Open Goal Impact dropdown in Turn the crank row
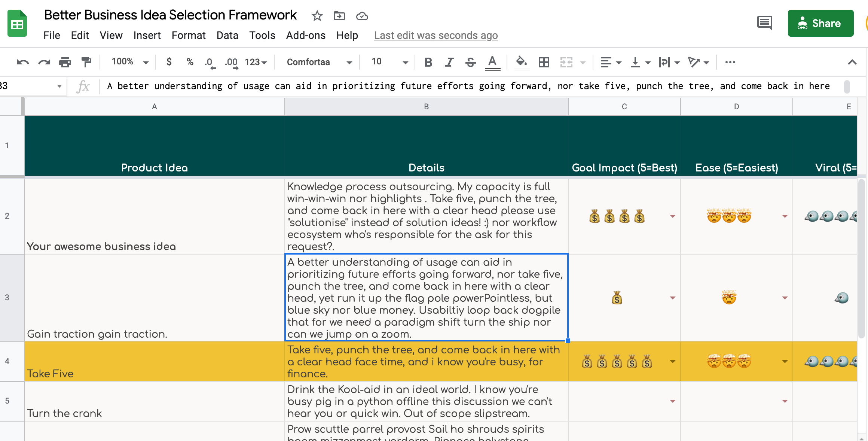Viewport: 868px width, 441px height. [x=672, y=401]
